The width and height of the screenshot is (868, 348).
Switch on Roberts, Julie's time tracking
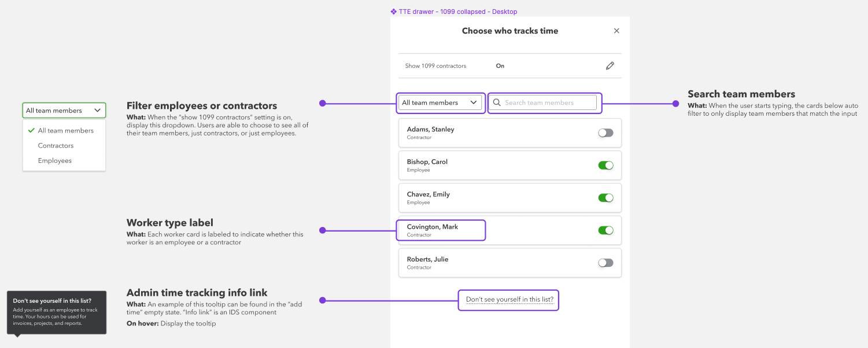click(x=605, y=263)
